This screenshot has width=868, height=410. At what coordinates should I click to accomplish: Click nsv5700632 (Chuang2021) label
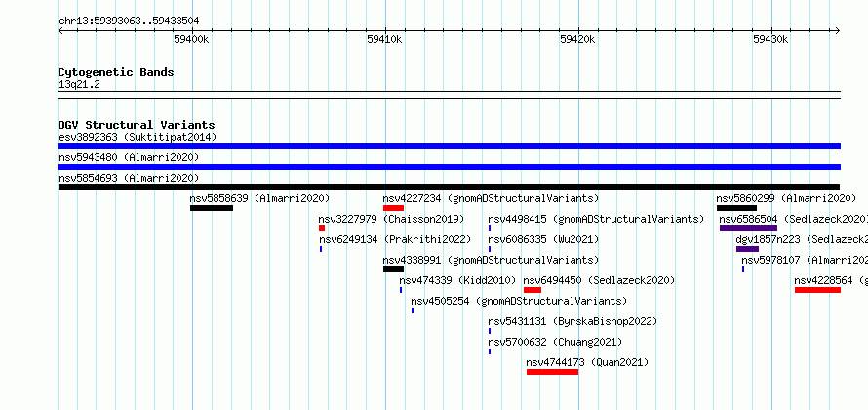tap(555, 342)
